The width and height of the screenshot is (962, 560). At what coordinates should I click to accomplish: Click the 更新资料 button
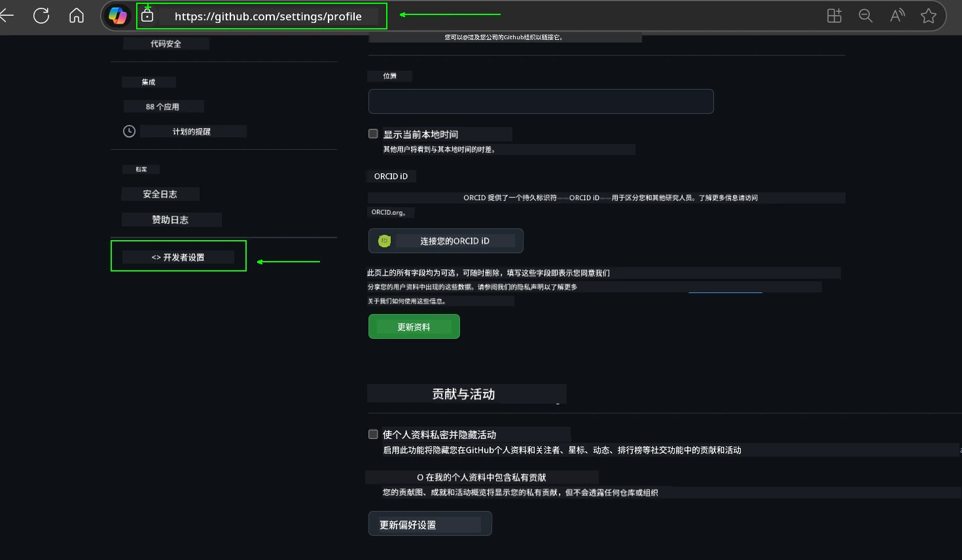tap(414, 326)
